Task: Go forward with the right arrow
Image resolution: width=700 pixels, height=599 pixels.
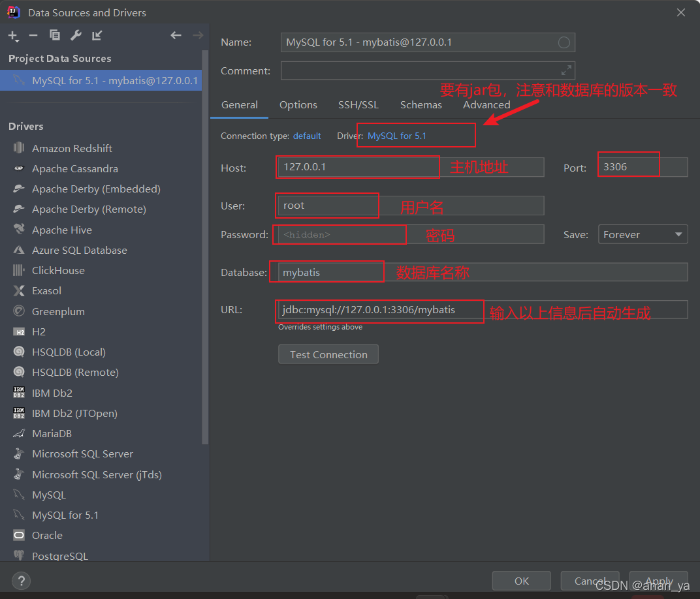Action: [198, 35]
